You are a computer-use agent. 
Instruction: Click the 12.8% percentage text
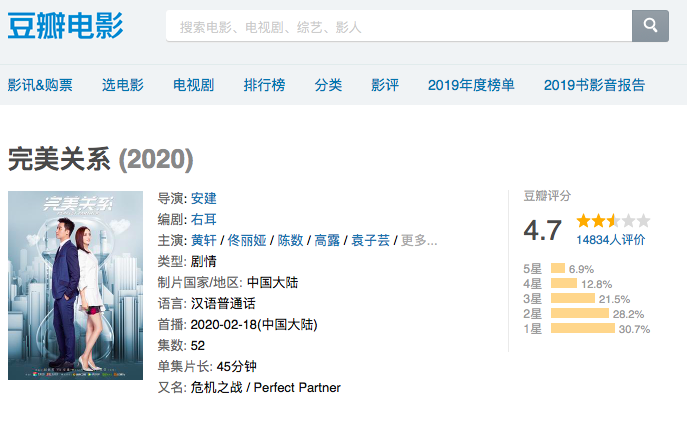click(x=597, y=284)
